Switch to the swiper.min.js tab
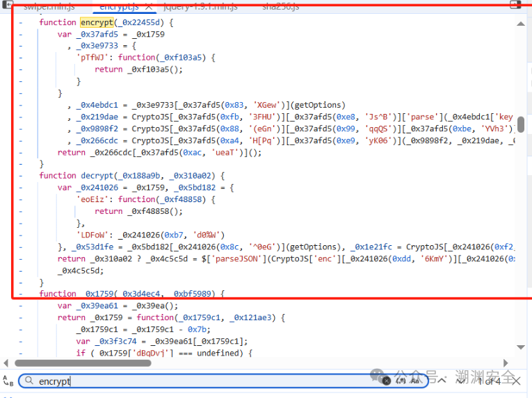This screenshot has width=532, height=398. click(x=49, y=6)
